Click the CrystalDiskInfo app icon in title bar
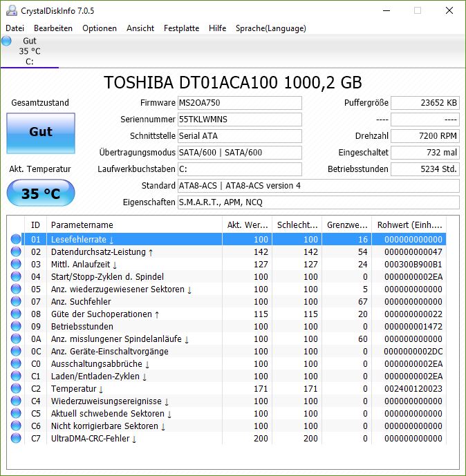 12,10
